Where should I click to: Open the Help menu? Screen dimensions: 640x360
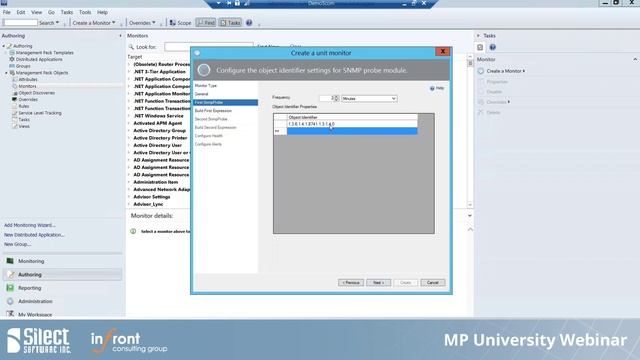coord(102,12)
